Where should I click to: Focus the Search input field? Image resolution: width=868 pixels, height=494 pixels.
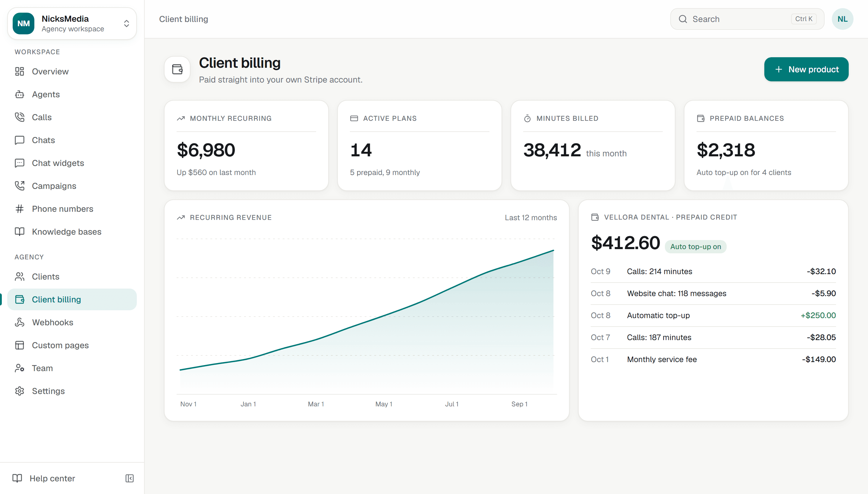[x=747, y=19]
